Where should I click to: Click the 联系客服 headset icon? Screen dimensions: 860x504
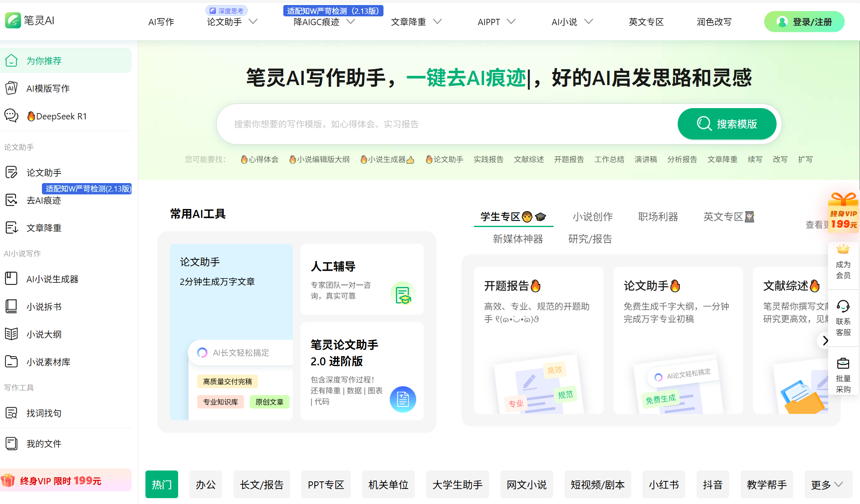[843, 306]
